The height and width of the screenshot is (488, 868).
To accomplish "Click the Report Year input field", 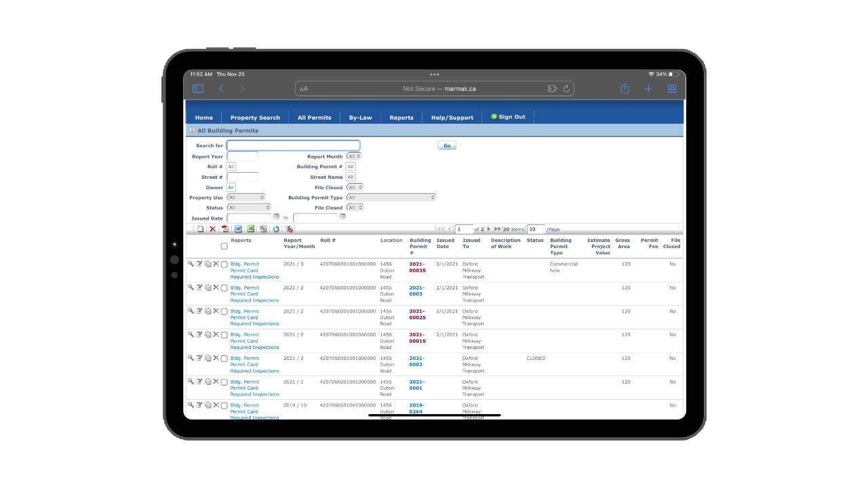I will pyautogui.click(x=242, y=156).
